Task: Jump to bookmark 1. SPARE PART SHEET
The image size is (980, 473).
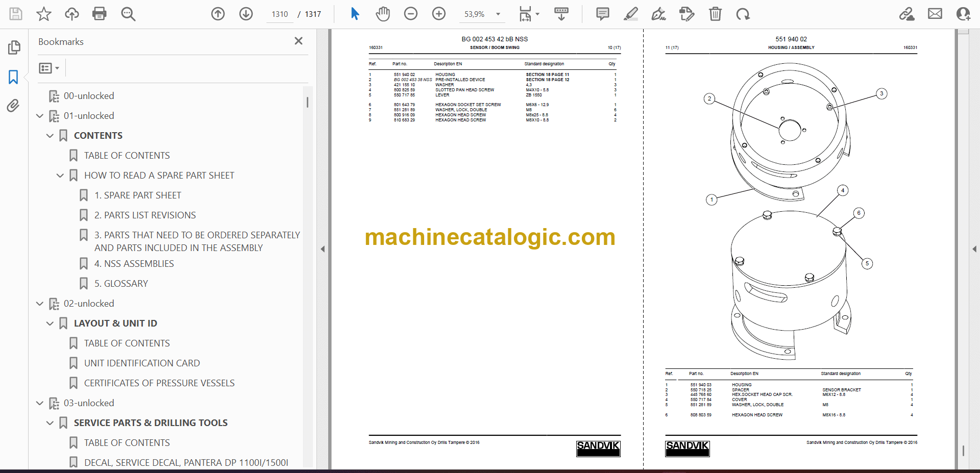Action: click(x=138, y=195)
